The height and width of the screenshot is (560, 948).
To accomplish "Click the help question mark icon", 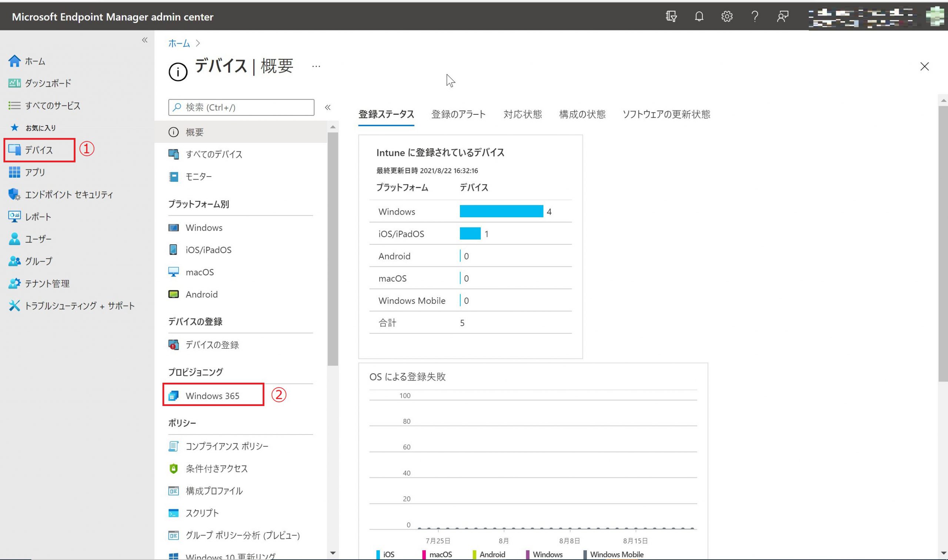I will point(754,16).
